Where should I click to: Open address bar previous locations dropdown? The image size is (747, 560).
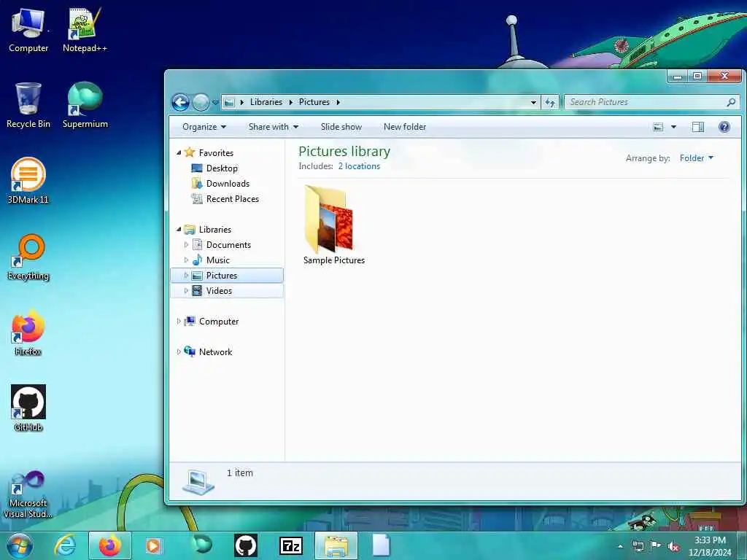tap(533, 102)
